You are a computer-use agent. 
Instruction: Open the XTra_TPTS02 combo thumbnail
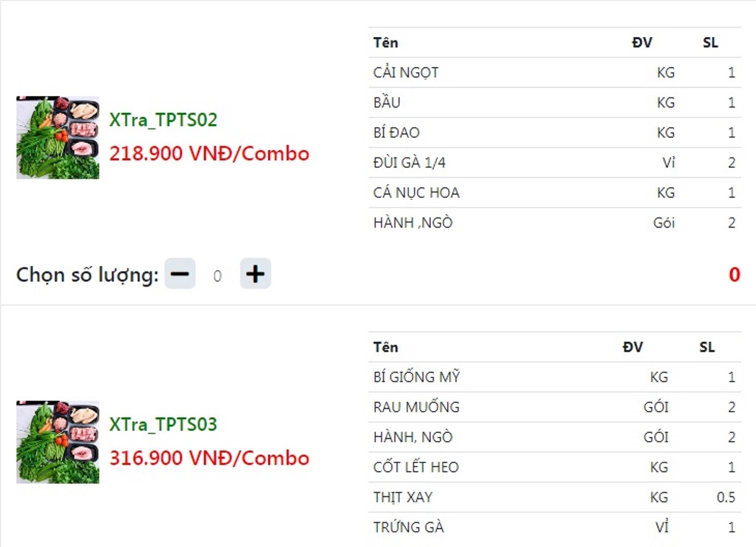[58, 137]
